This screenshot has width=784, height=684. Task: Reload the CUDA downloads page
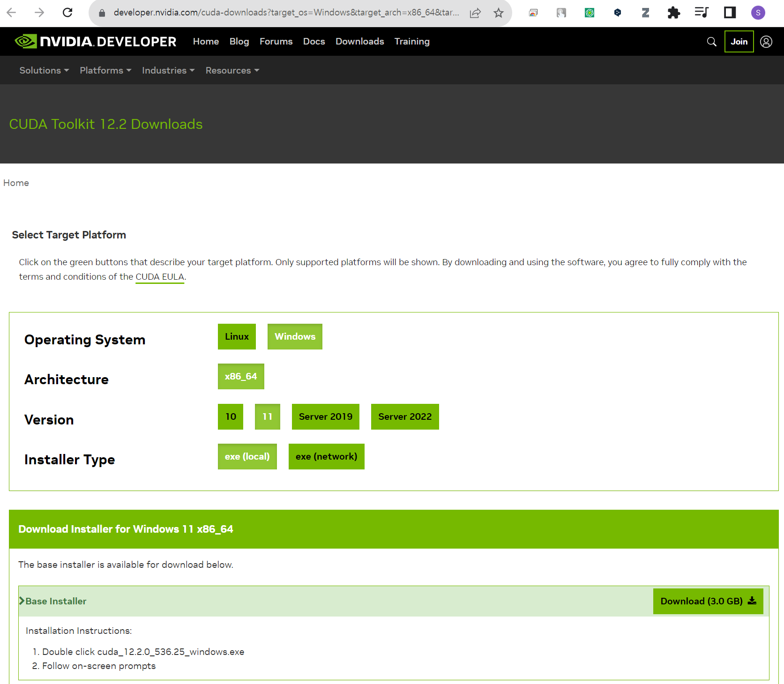pos(67,13)
